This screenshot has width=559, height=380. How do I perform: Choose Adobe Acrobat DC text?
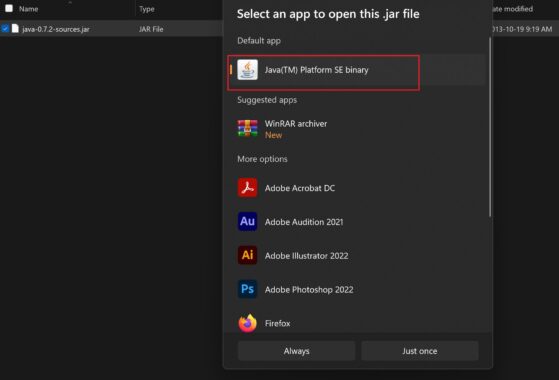300,188
